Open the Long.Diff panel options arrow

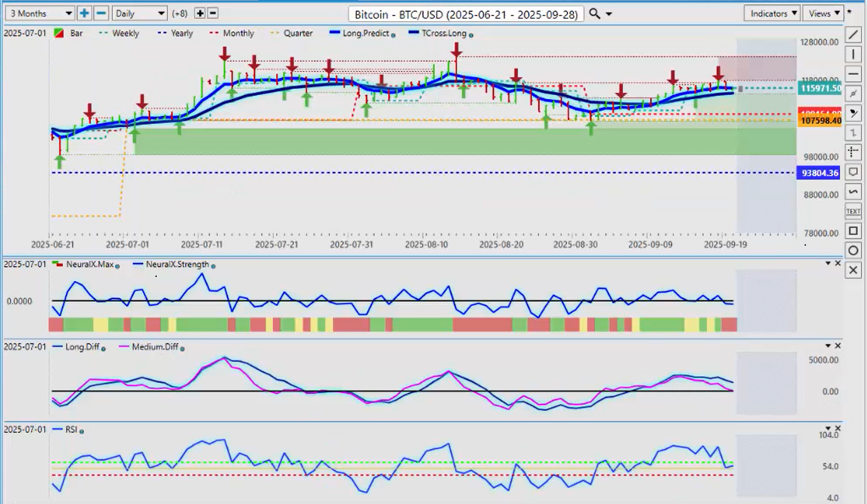pyautogui.click(x=828, y=346)
